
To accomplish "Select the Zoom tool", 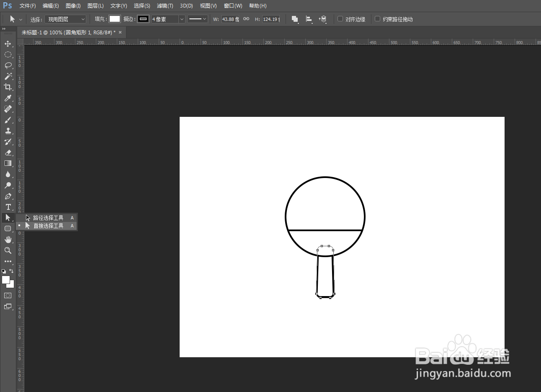I will [x=8, y=250].
